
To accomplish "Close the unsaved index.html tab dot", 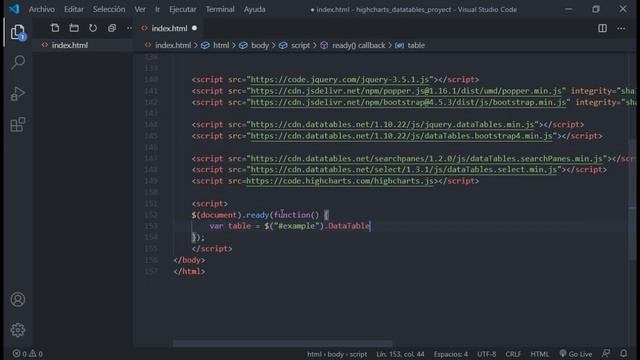I will (194, 28).
